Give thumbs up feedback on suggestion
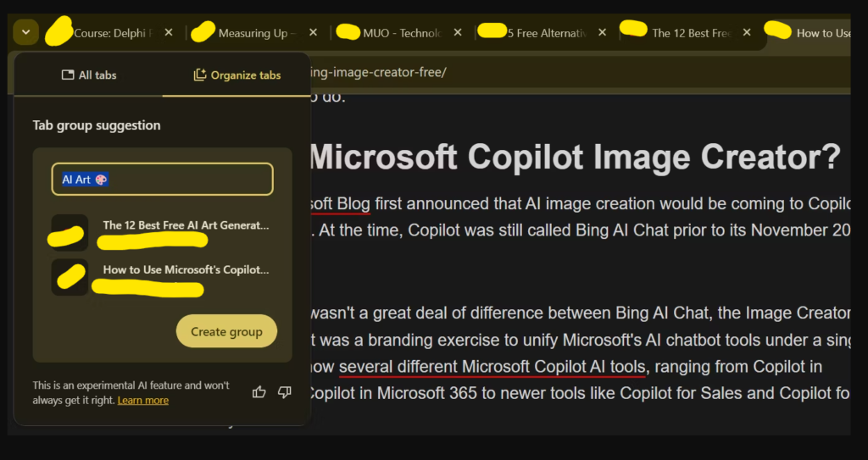Viewport: 868px width, 460px height. pos(259,392)
